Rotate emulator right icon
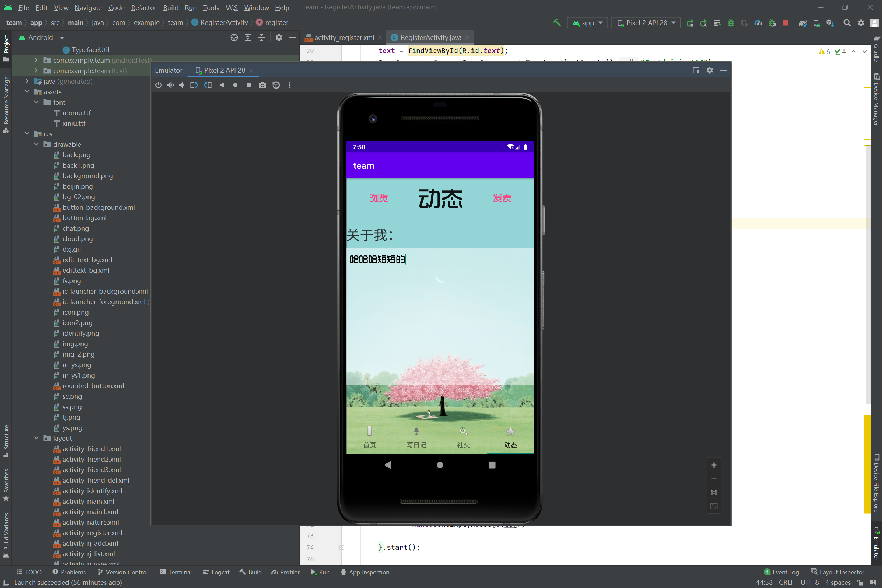 pos(208,85)
